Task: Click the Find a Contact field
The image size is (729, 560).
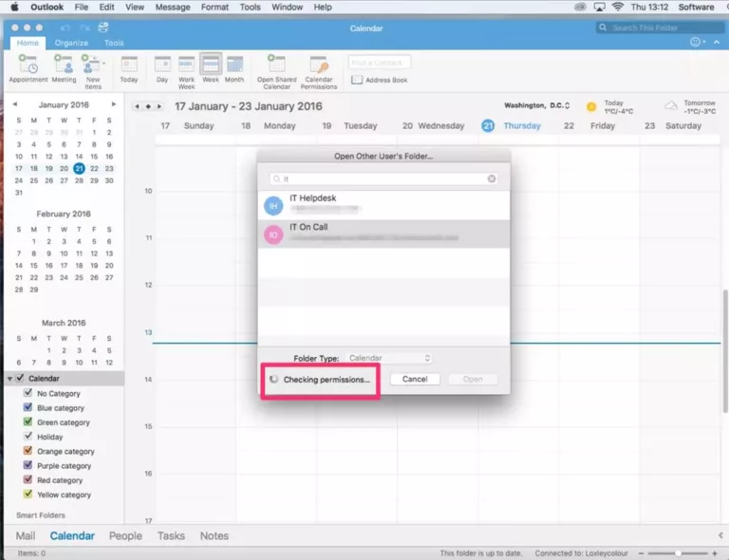Action: pos(379,63)
